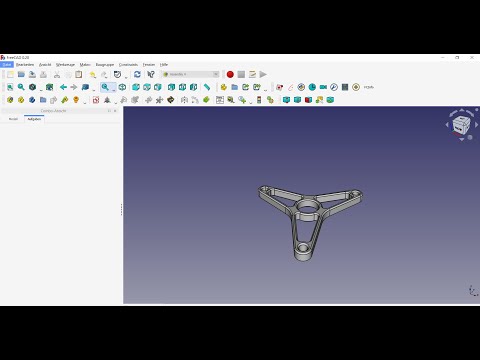Click the Cut scissors icon
The width and height of the screenshot is (480, 360).
point(57,74)
